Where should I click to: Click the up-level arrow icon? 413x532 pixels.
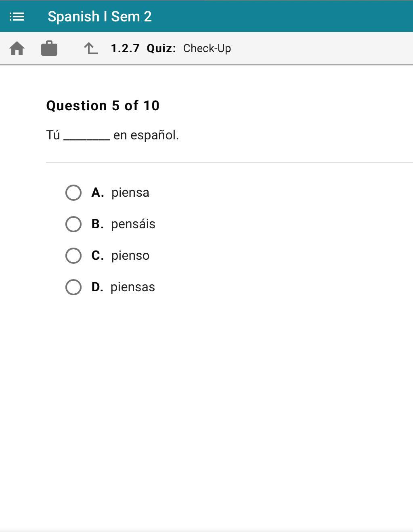(x=91, y=48)
